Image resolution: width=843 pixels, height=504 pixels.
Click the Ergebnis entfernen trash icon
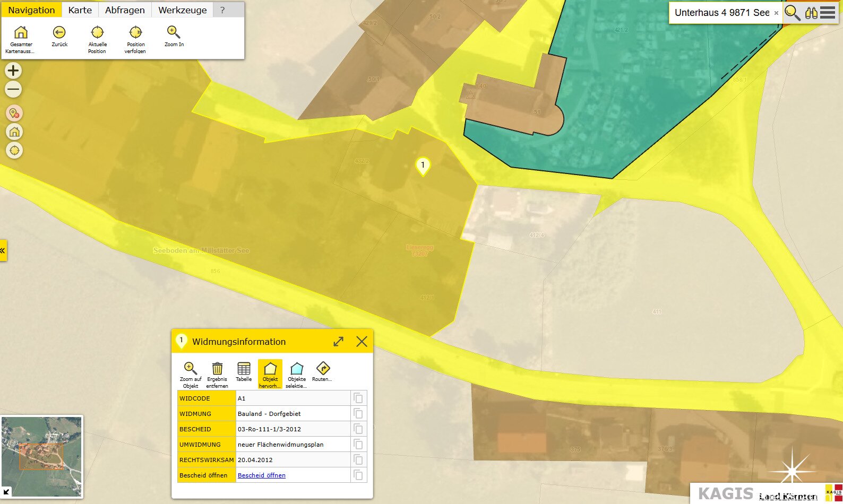(217, 369)
